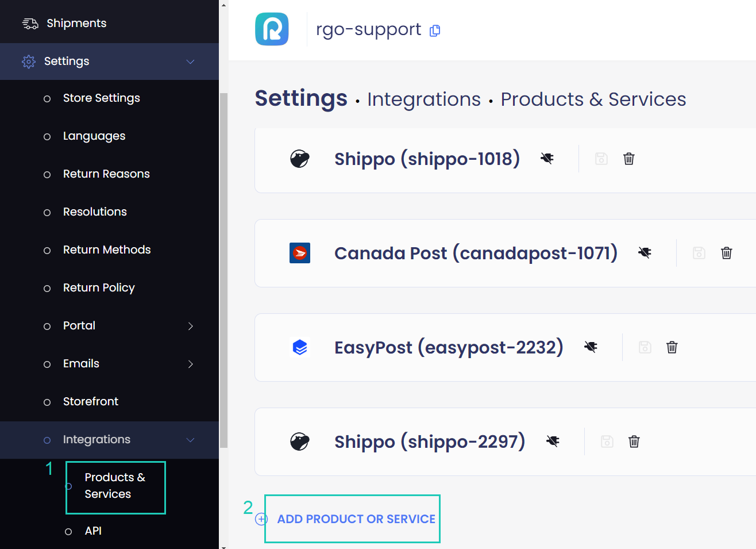Delete the Shippo (shippo-1018) integration
Viewport: 756px width, 549px height.
pyautogui.click(x=628, y=159)
